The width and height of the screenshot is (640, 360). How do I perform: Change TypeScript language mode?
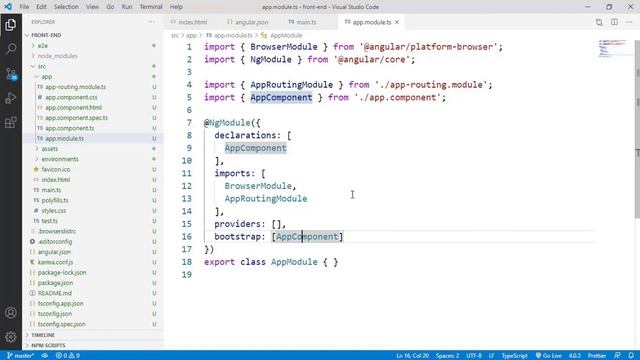[514, 356]
